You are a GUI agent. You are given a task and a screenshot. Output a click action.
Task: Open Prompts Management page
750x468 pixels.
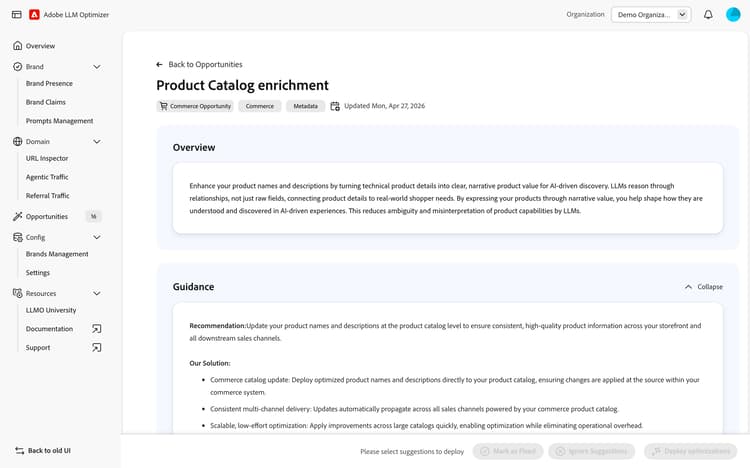[59, 121]
